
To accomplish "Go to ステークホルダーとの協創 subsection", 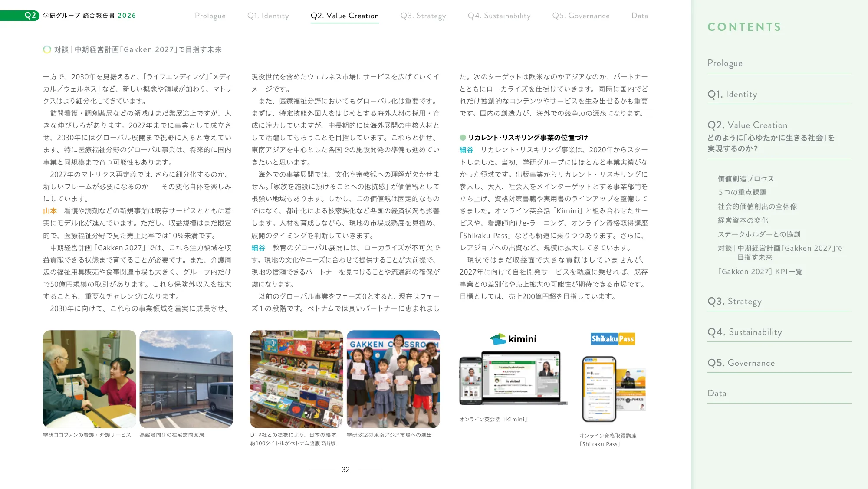I will tap(759, 234).
